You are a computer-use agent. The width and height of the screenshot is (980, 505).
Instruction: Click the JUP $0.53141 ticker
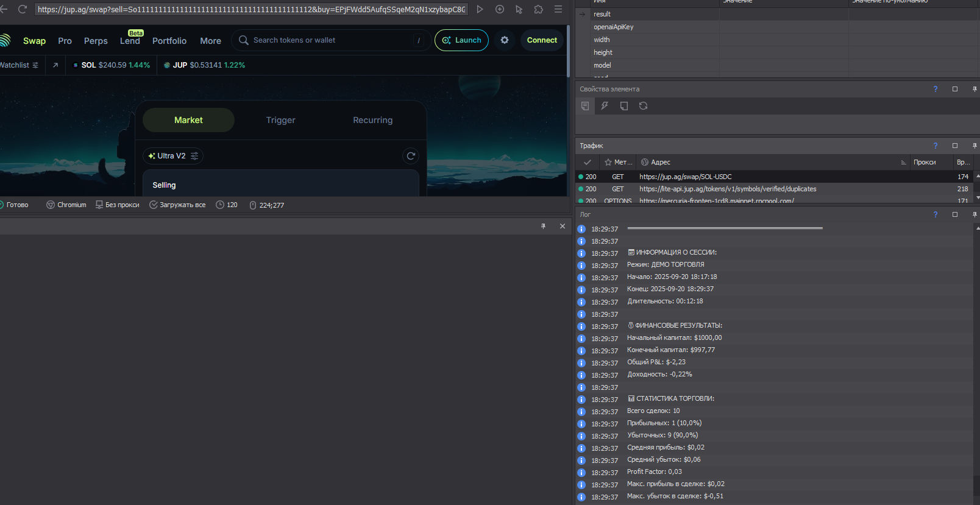(x=205, y=65)
